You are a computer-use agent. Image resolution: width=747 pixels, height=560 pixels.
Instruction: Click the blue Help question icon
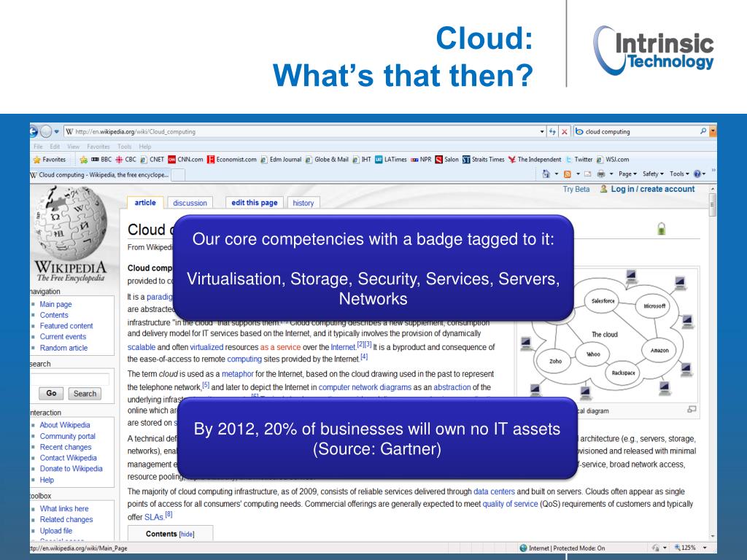point(697,174)
